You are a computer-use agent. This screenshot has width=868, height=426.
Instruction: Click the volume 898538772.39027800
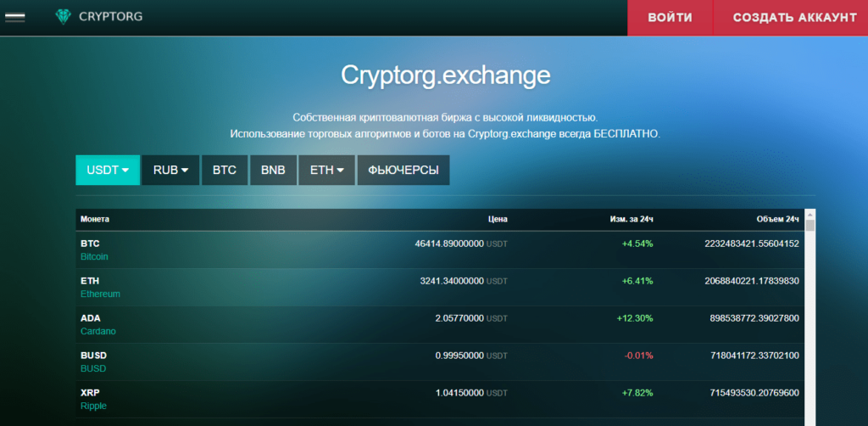(754, 318)
